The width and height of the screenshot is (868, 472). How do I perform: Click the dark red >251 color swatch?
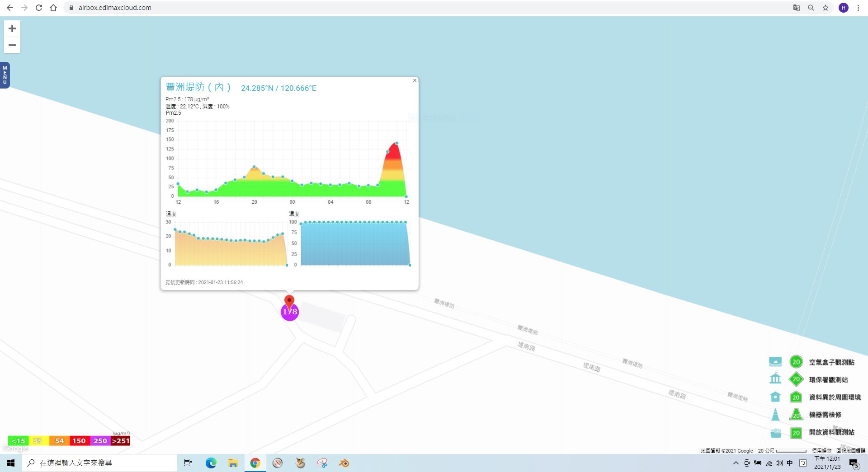121,441
